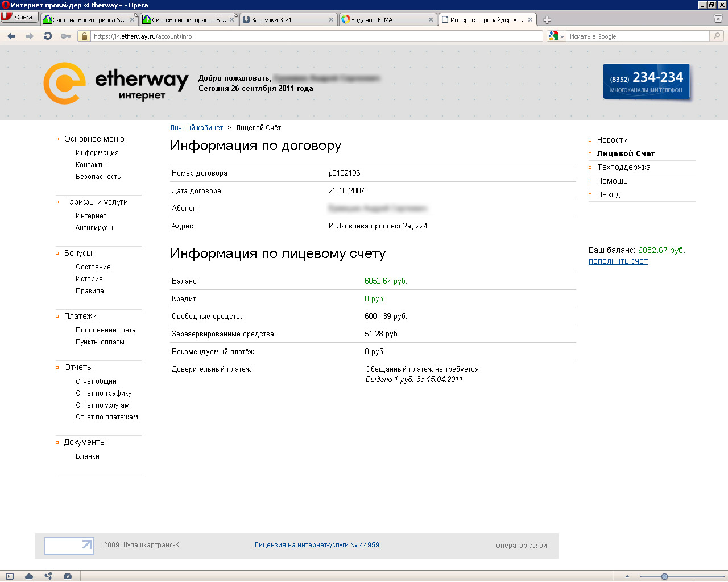
Task: Open Помощь in the right menu
Action: point(613,181)
